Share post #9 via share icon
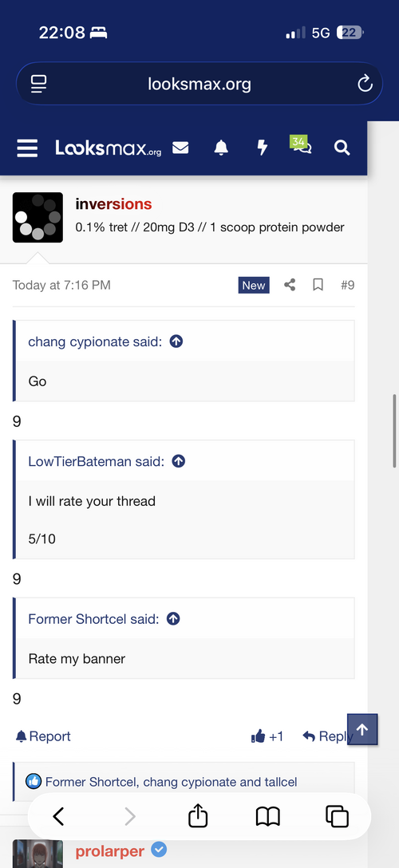The height and width of the screenshot is (868, 399). (x=290, y=285)
